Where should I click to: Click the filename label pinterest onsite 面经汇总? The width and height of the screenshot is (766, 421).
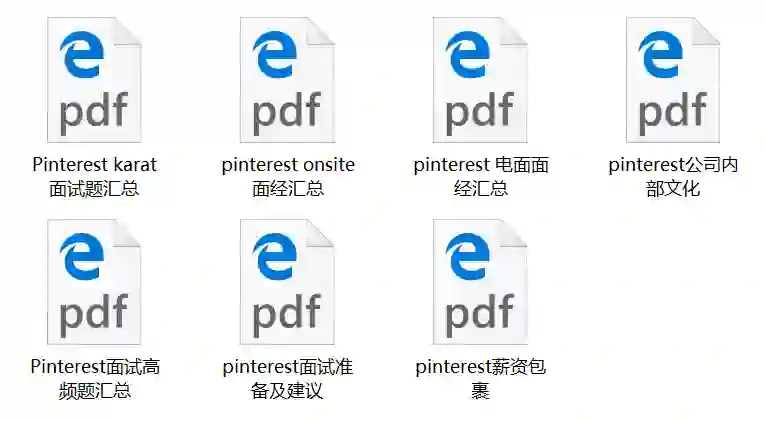pyautogui.click(x=288, y=176)
